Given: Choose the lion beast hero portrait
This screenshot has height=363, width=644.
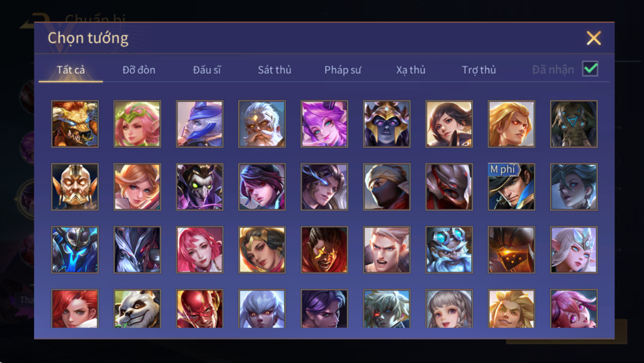Looking at the screenshot, I should [75, 123].
